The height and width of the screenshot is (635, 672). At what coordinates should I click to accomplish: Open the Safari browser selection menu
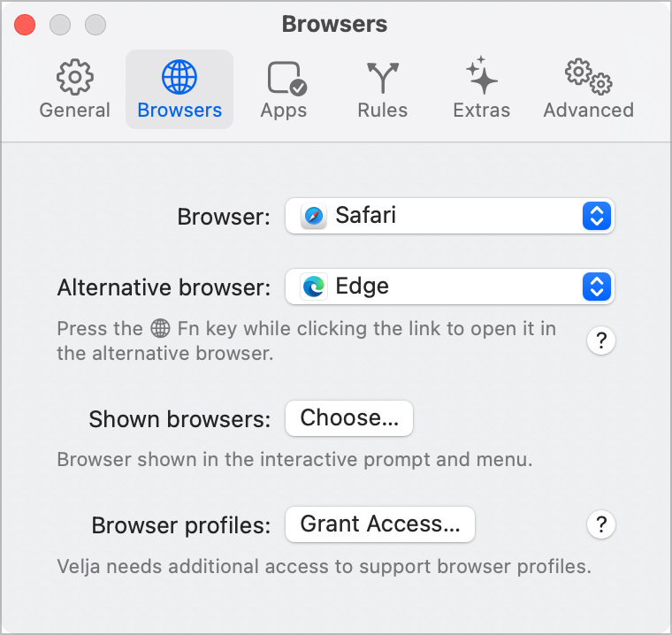[x=442, y=216]
